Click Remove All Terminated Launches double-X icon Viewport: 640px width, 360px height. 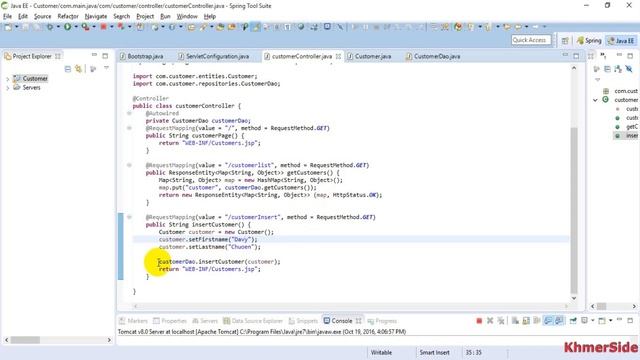tap(501, 321)
